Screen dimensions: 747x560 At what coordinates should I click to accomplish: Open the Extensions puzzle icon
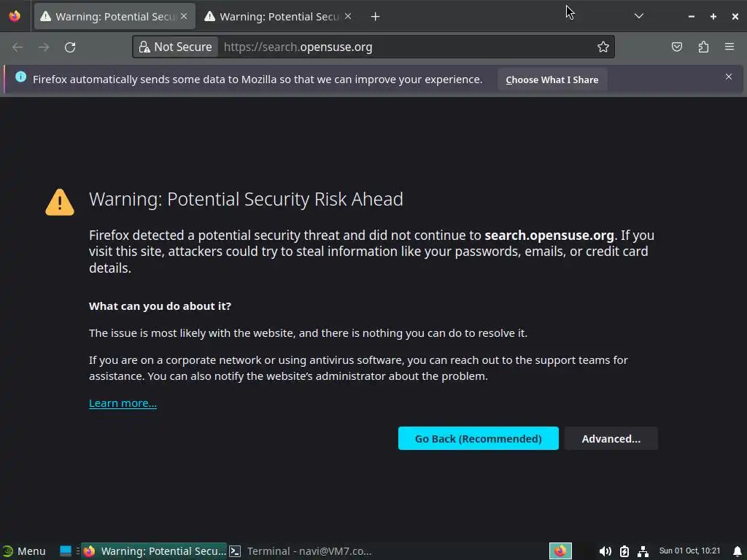pyautogui.click(x=703, y=47)
